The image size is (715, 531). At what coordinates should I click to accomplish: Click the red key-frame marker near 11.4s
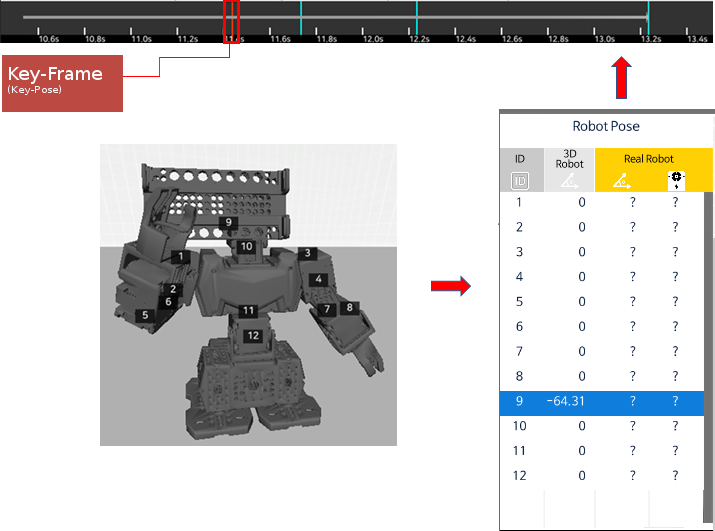pyautogui.click(x=232, y=18)
